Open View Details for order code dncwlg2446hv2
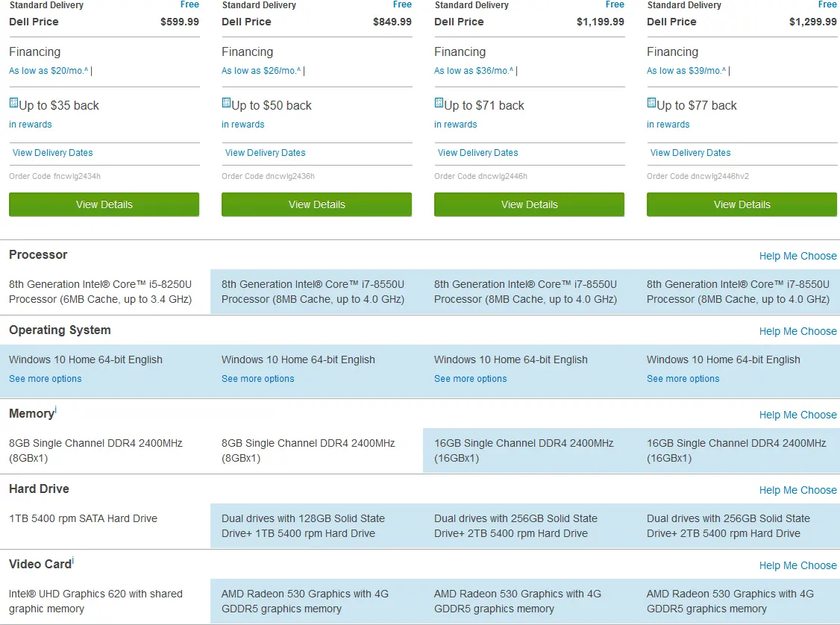The height and width of the screenshot is (625, 840). point(742,204)
